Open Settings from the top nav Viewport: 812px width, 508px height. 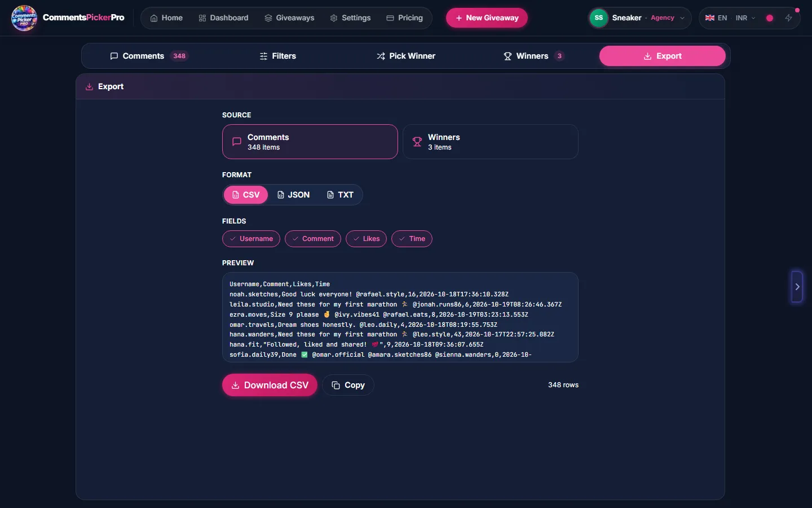coord(350,18)
